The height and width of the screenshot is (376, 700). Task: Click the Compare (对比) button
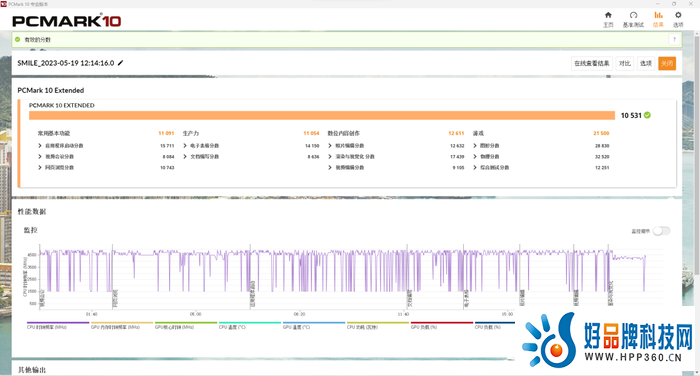pyautogui.click(x=625, y=63)
